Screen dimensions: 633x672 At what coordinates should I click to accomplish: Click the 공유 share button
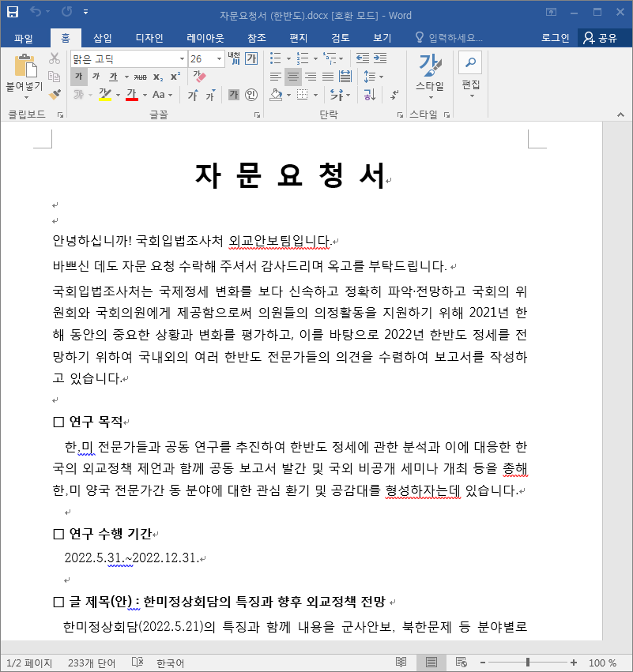tap(601, 38)
